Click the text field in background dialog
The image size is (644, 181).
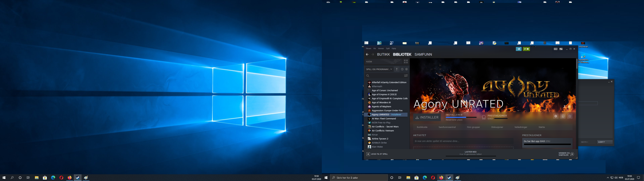[x=588, y=103]
